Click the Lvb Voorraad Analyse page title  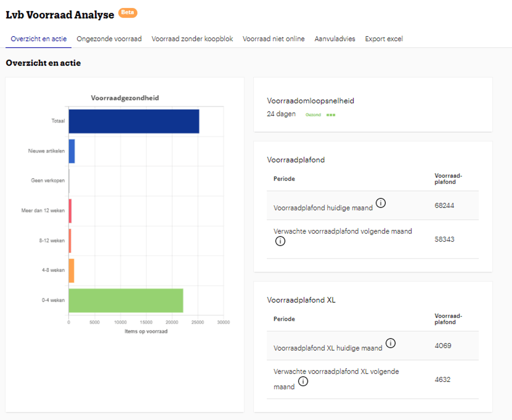[60, 15]
